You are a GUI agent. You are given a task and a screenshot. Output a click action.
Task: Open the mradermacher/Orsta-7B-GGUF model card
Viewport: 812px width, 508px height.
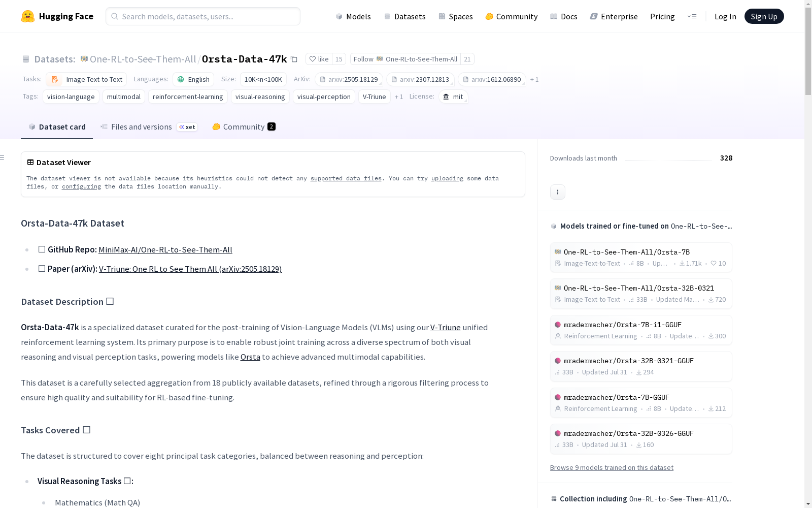[x=641, y=402]
